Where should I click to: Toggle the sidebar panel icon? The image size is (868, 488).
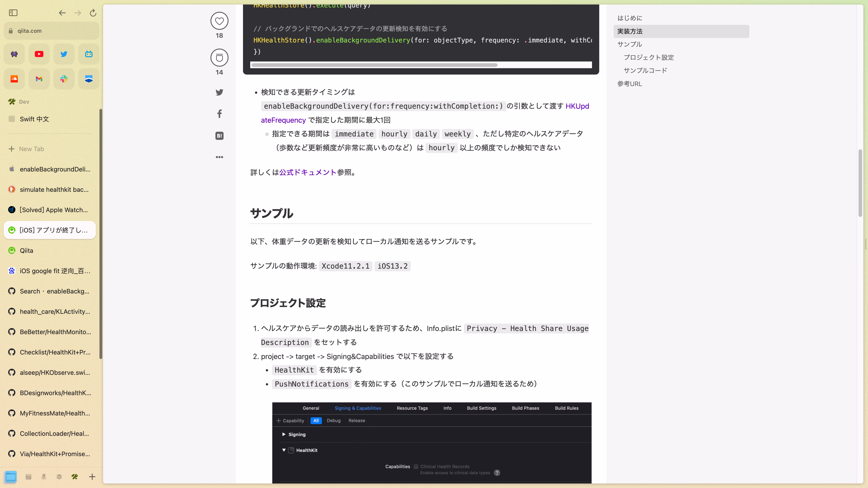pos(13,13)
